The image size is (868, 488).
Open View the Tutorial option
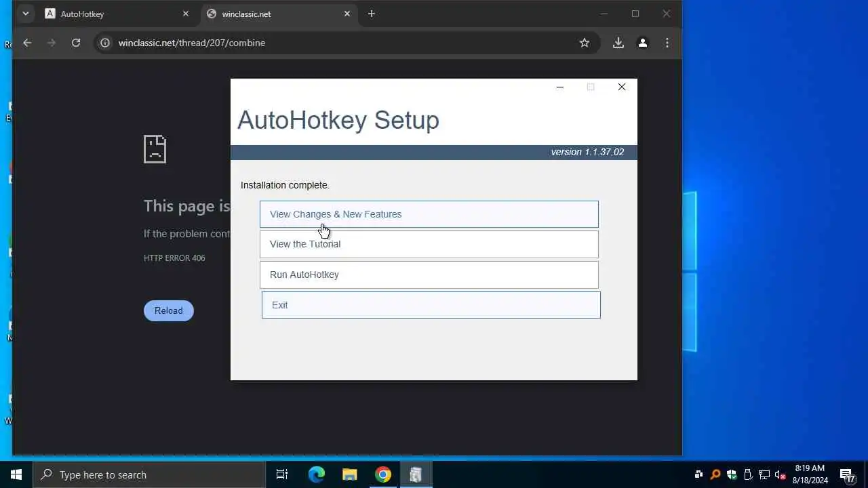click(429, 244)
